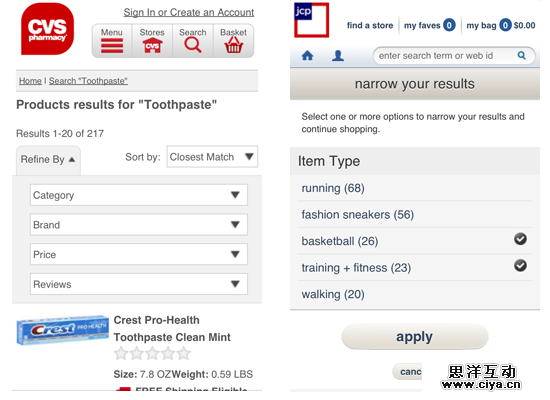Click the CVS pharmacy logo
The image size is (550, 400).
47,29
